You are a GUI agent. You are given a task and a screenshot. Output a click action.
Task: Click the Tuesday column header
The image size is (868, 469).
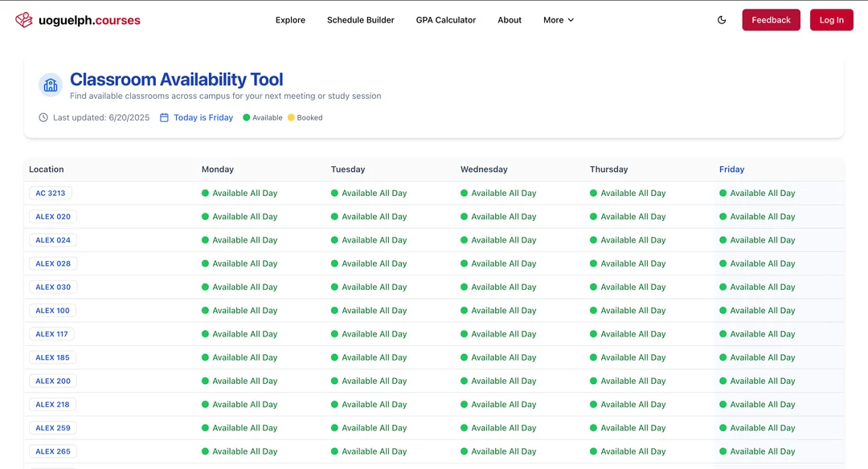pos(348,169)
